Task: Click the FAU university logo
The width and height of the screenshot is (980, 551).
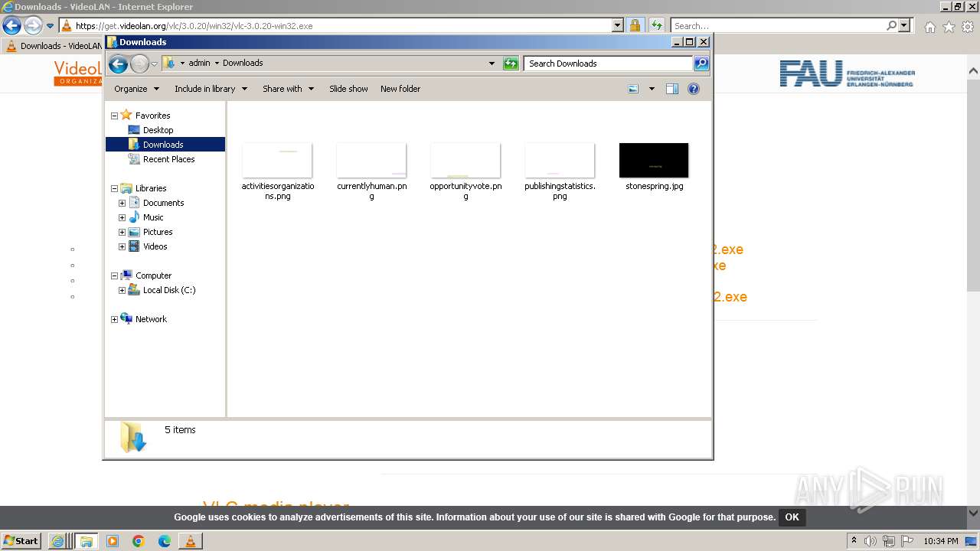Action: 847,73
